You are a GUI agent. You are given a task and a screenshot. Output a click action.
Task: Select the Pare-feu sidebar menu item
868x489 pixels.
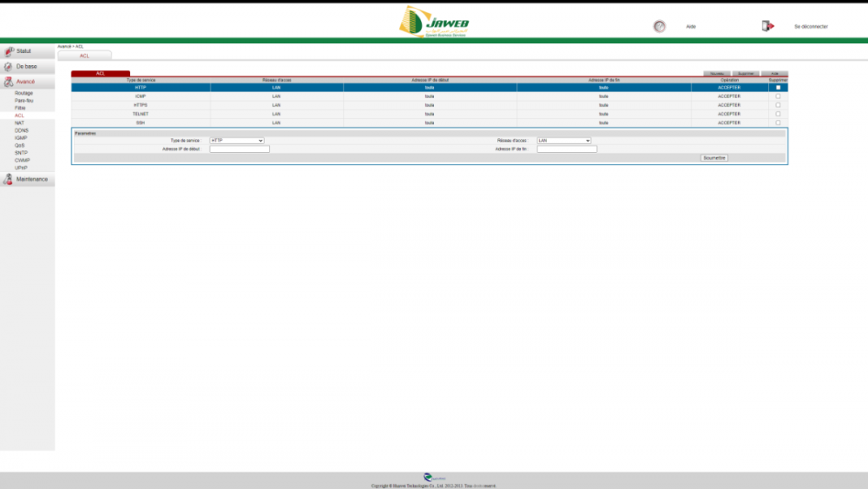pos(23,100)
